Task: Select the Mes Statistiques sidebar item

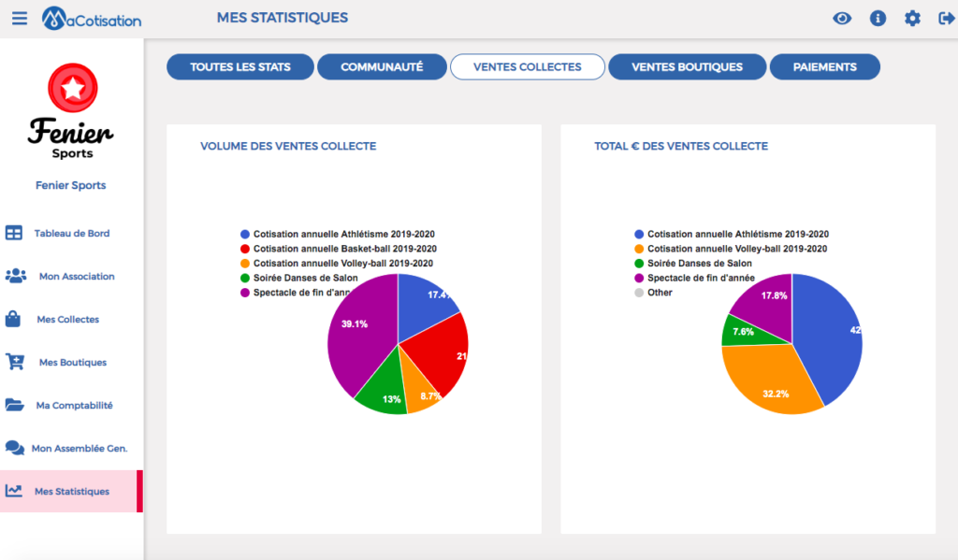Action: 71,491
